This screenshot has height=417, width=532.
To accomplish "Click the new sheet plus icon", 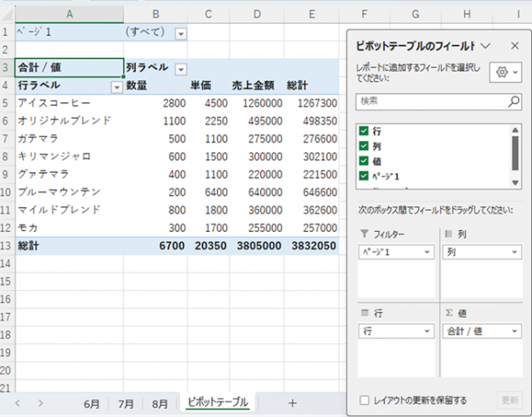I will (292, 403).
